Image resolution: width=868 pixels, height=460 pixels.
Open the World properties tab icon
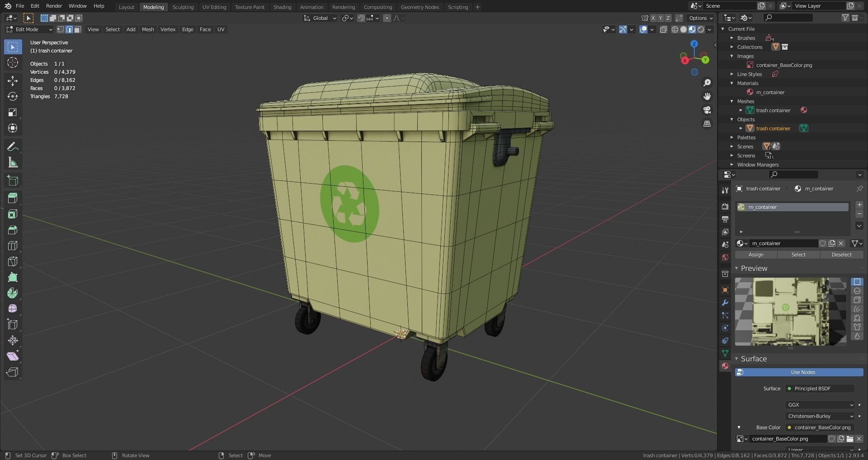point(725,257)
